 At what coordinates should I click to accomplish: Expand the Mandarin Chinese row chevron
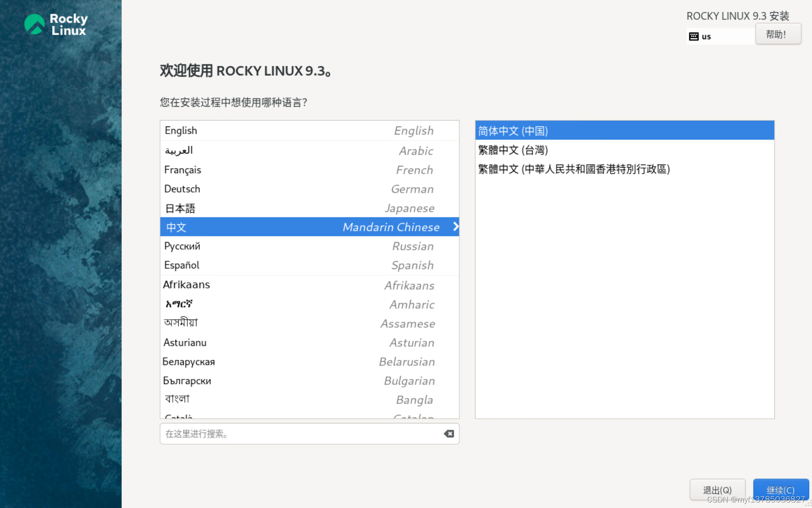click(455, 227)
